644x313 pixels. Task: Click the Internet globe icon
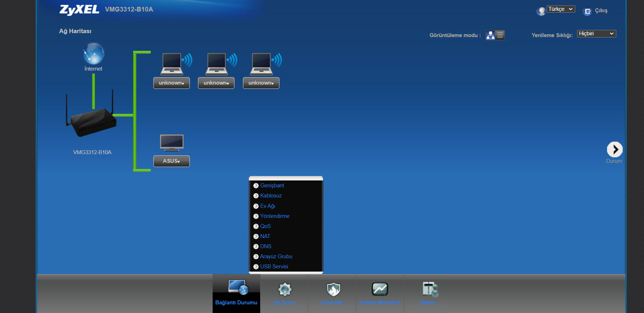coord(94,53)
